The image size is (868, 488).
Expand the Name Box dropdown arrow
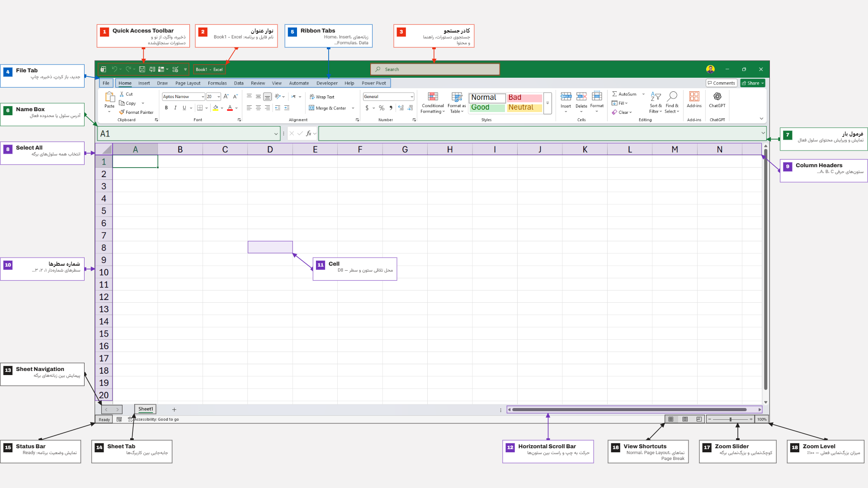tap(276, 134)
